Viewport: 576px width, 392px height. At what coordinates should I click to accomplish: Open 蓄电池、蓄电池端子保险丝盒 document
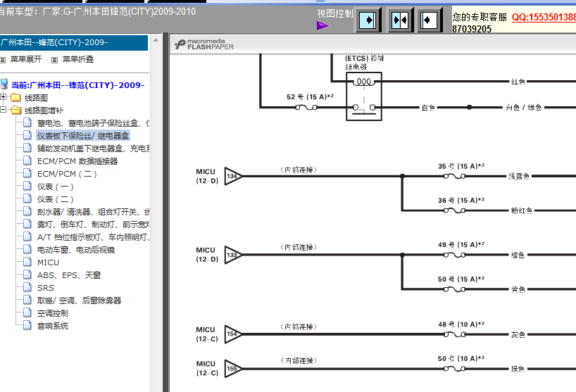(x=93, y=123)
